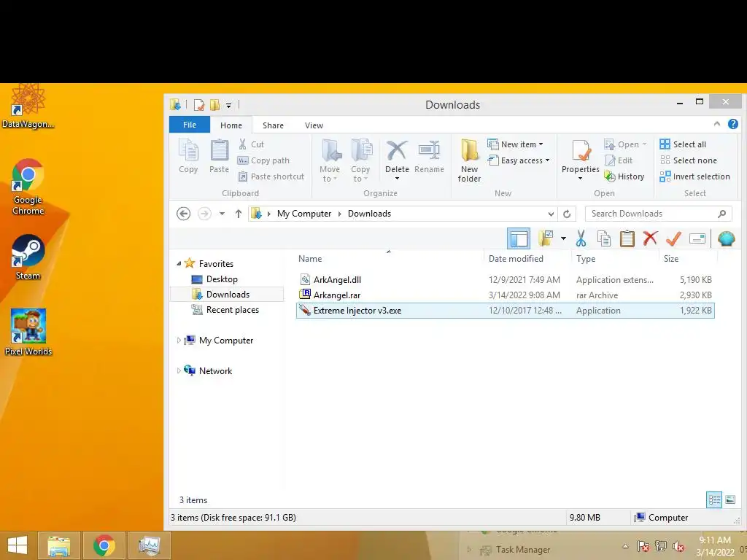Screen dimensions: 747x560
Task: Open the recent locations dropdown arrow
Action: point(222,214)
